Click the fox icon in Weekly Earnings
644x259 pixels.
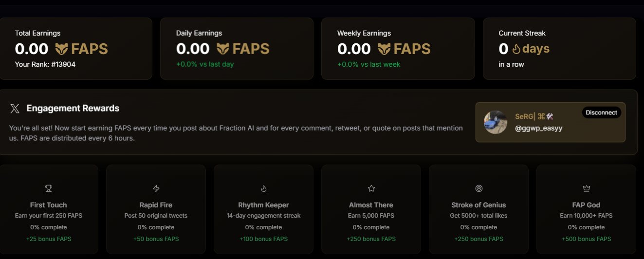[384, 49]
